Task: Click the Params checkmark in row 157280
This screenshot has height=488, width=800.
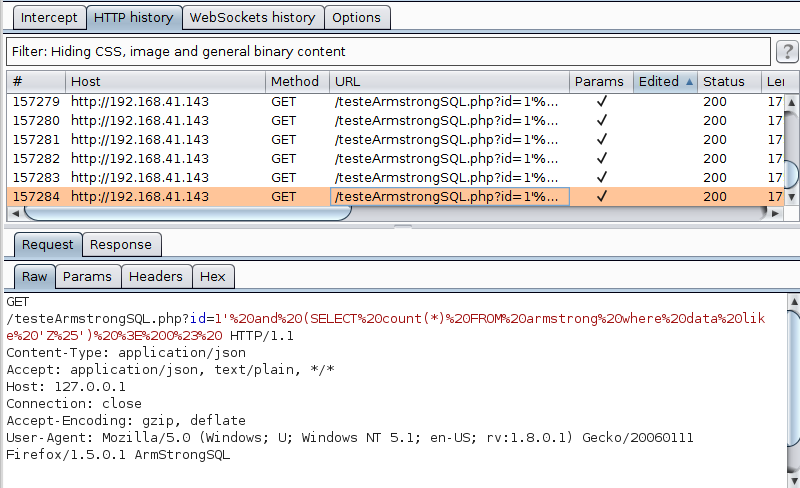Action: point(601,121)
